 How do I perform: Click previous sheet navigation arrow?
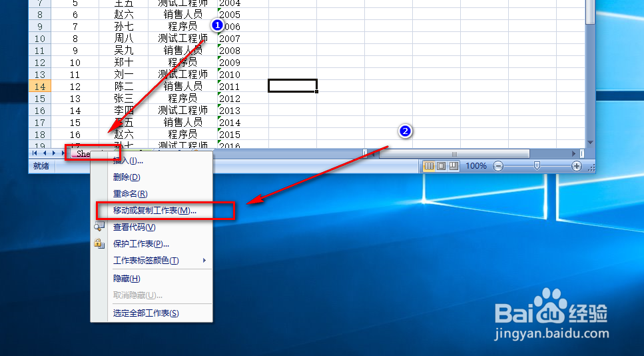[x=45, y=153]
